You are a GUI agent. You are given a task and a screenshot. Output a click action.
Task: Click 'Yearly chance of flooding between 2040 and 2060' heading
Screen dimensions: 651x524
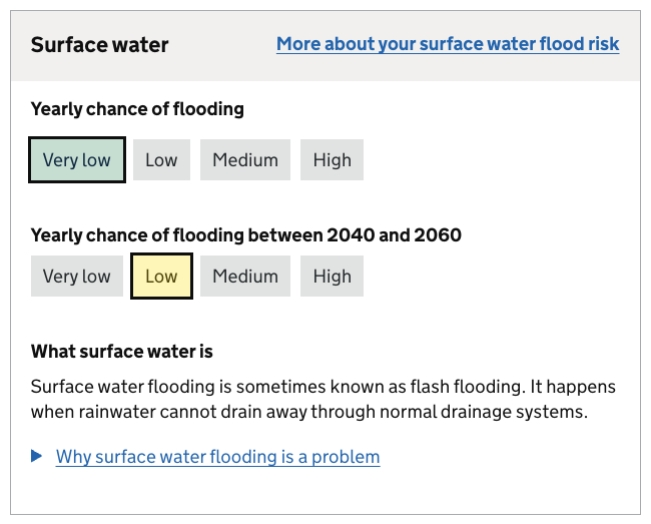246,235
